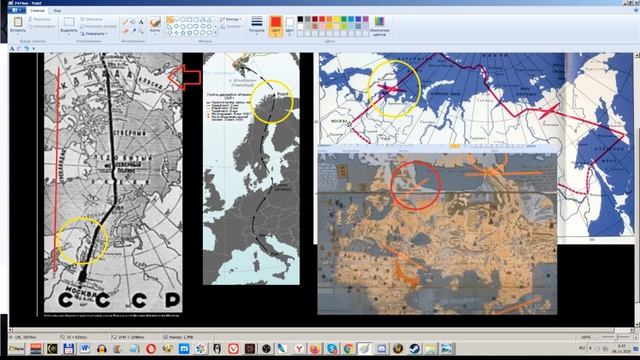Pick the yellow palette swatch
The image size is (640, 360).
(x=337, y=19)
